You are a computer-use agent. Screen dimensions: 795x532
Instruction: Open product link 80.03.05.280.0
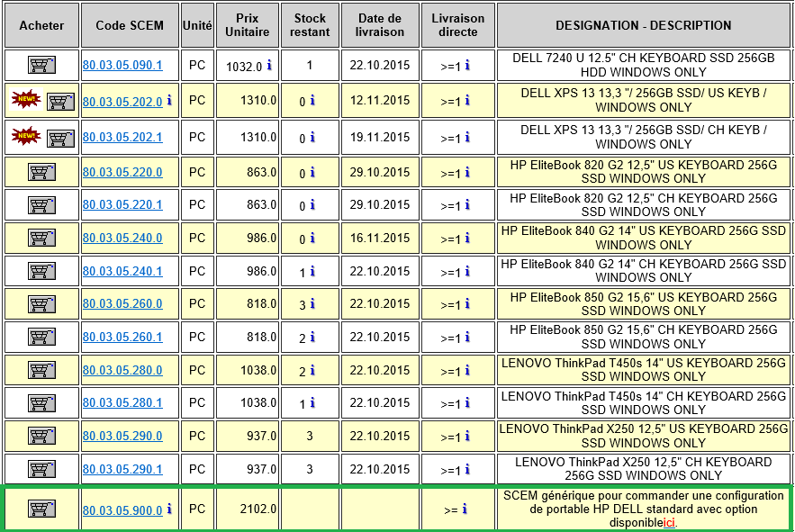tap(122, 370)
